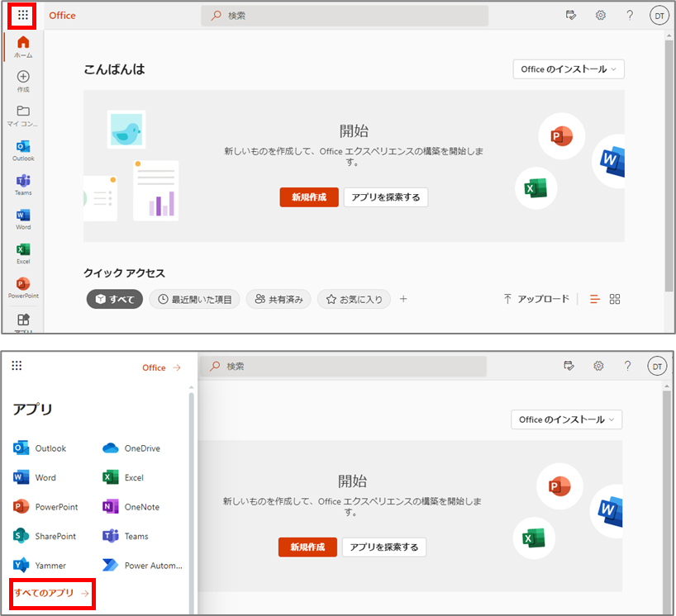Open the help question mark above こんばんは page

click(x=630, y=16)
